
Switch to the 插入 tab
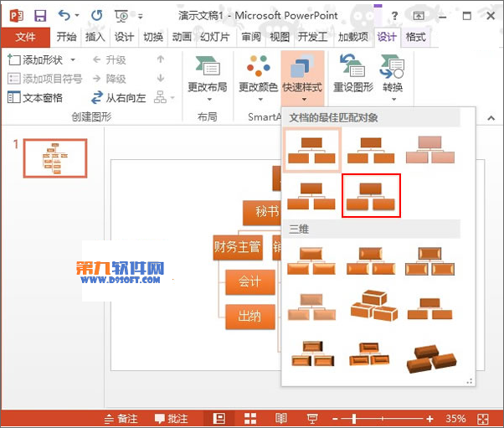tap(95, 37)
